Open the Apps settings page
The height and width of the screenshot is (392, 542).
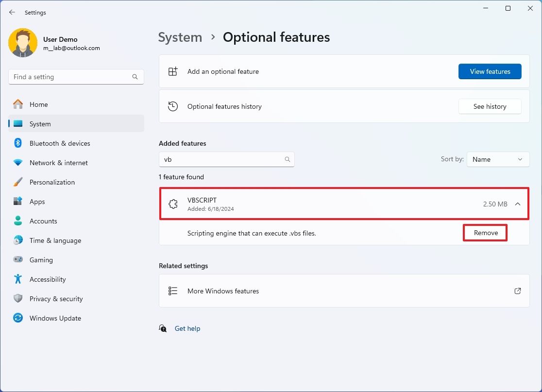76,202
